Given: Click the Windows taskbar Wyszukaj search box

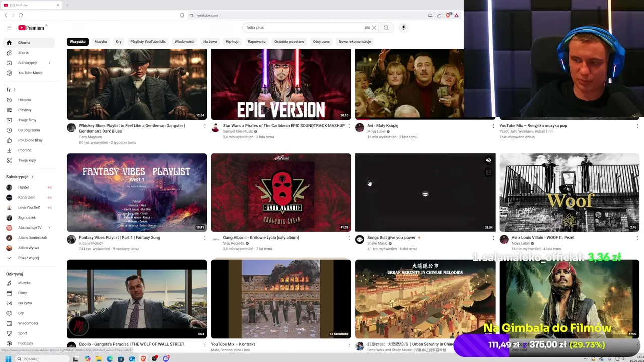Looking at the screenshot, I should (41, 359).
